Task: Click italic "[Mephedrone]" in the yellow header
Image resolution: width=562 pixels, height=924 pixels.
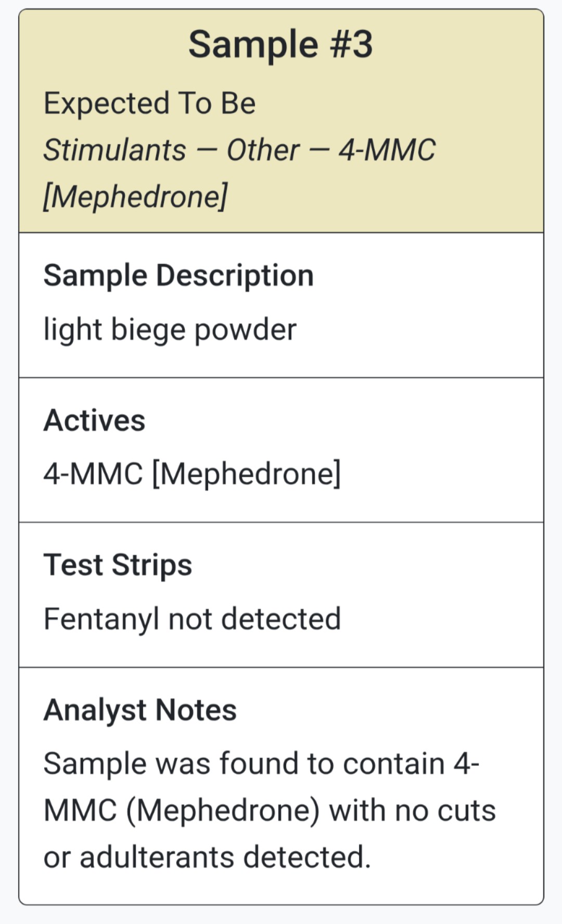Action: coord(135,197)
